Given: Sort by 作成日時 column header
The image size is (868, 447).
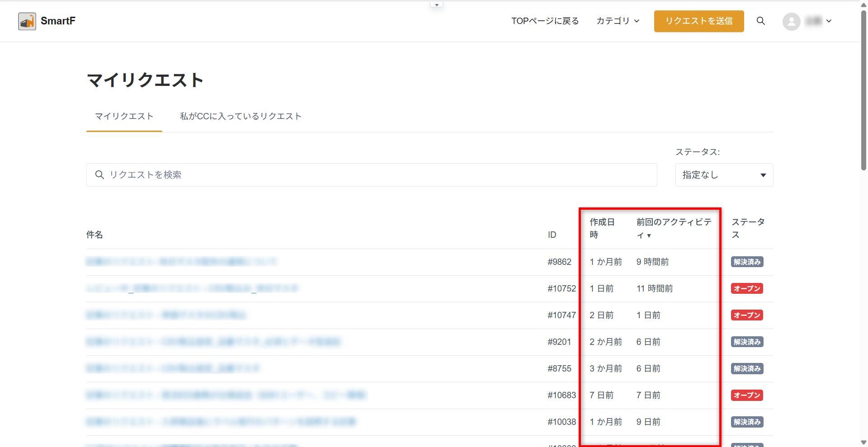Looking at the screenshot, I should [602, 228].
